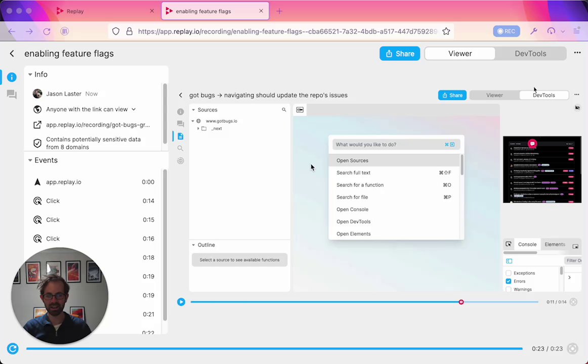Choose Search for file command
The image size is (588, 364).
point(394,197)
